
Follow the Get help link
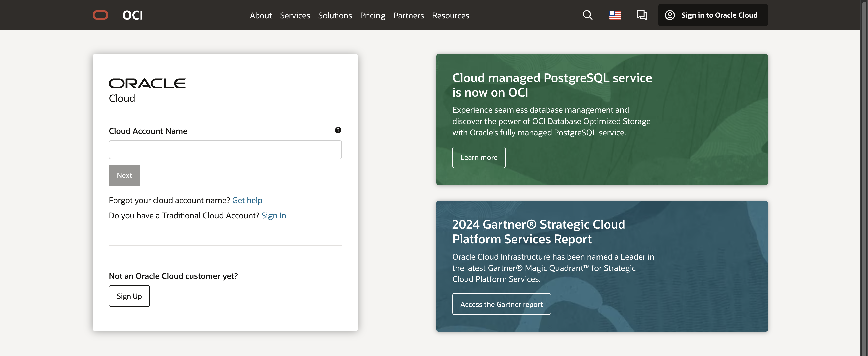[247, 200]
